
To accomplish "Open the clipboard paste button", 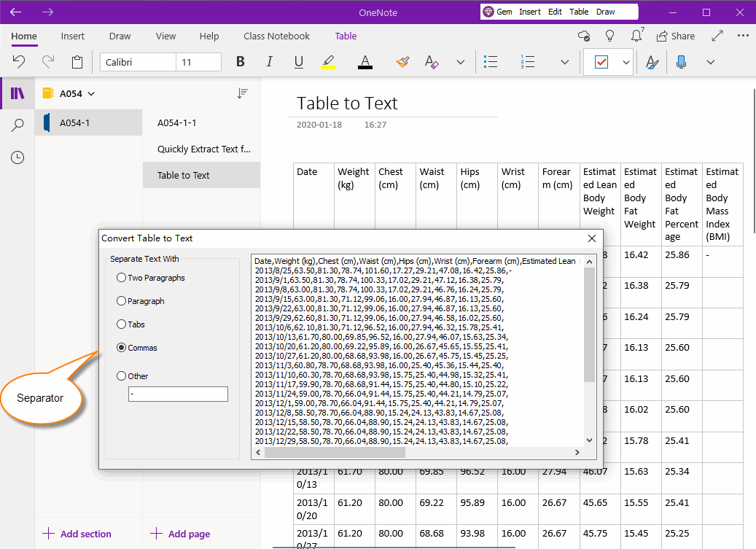I will (x=77, y=62).
